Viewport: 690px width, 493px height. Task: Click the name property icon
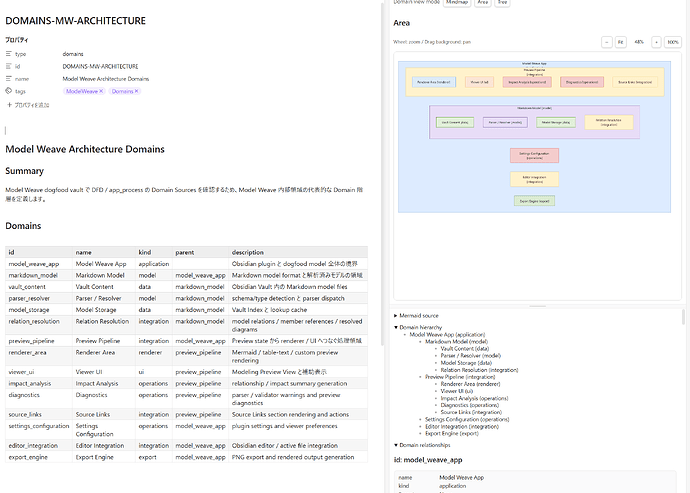(x=9, y=79)
